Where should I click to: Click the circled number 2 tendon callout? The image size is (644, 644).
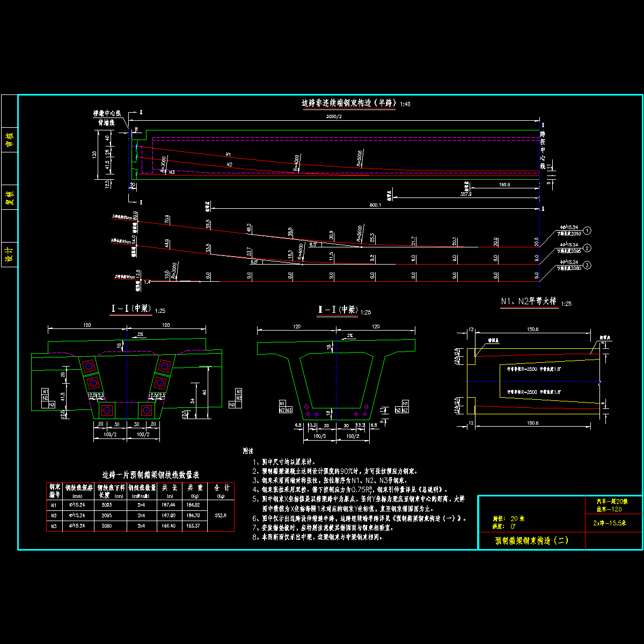(x=588, y=248)
